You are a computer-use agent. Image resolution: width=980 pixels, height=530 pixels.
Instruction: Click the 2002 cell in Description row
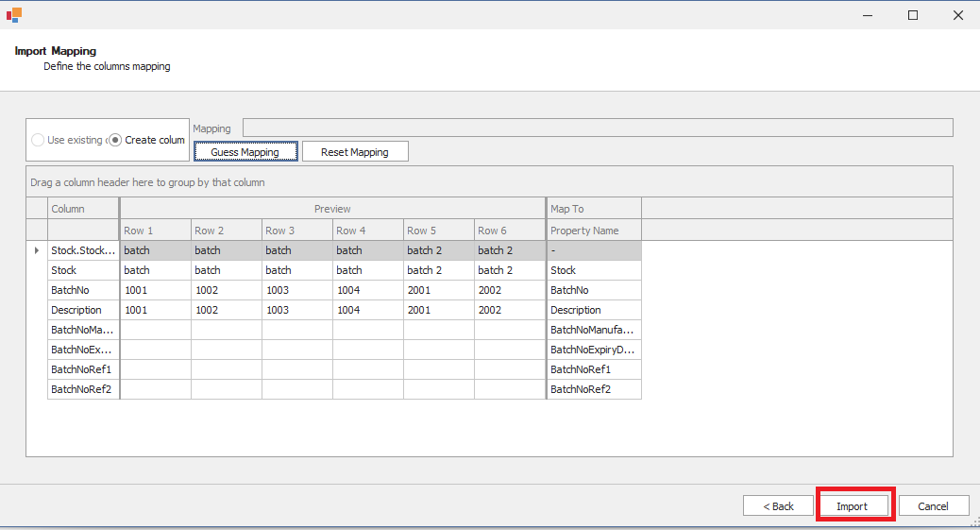510,310
